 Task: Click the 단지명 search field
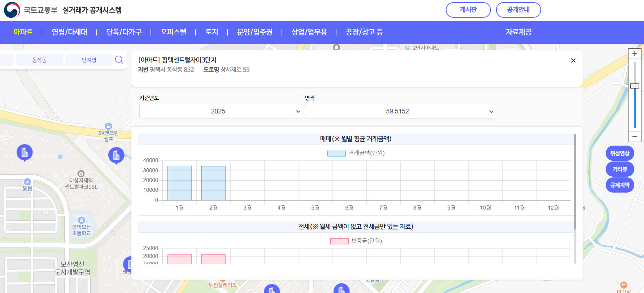[89, 60]
